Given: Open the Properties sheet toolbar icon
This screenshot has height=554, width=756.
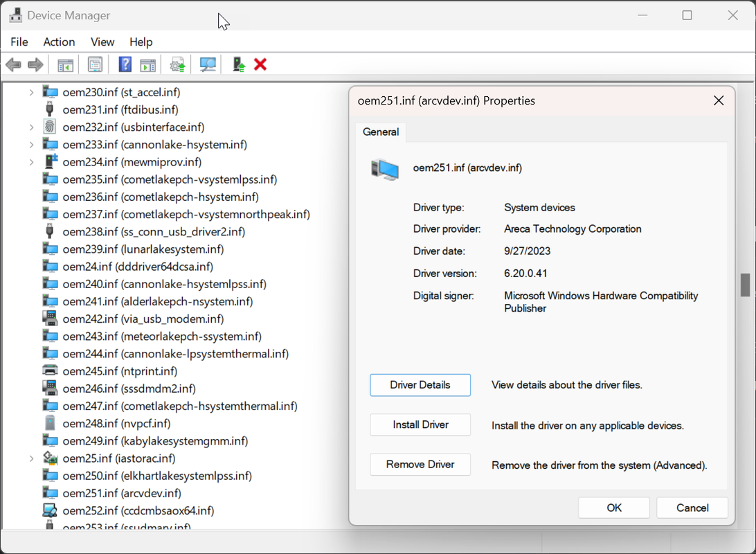Looking at the screenshot, I should tap(95, 64).
